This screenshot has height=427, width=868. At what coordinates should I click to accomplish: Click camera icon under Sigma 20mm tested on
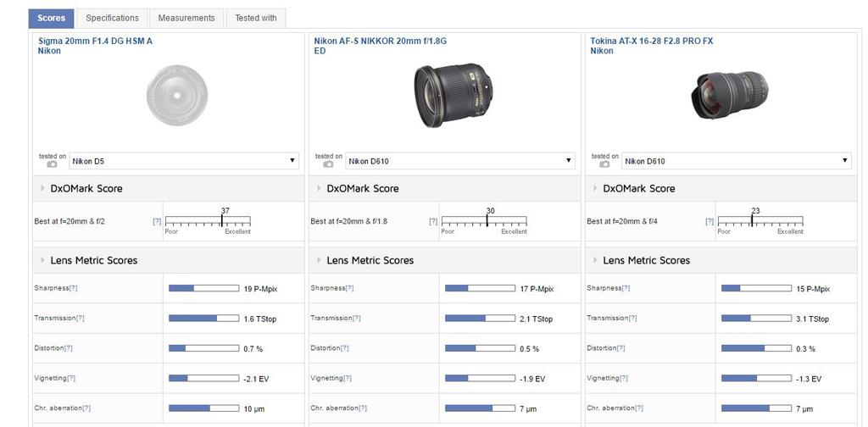(51, 164)
